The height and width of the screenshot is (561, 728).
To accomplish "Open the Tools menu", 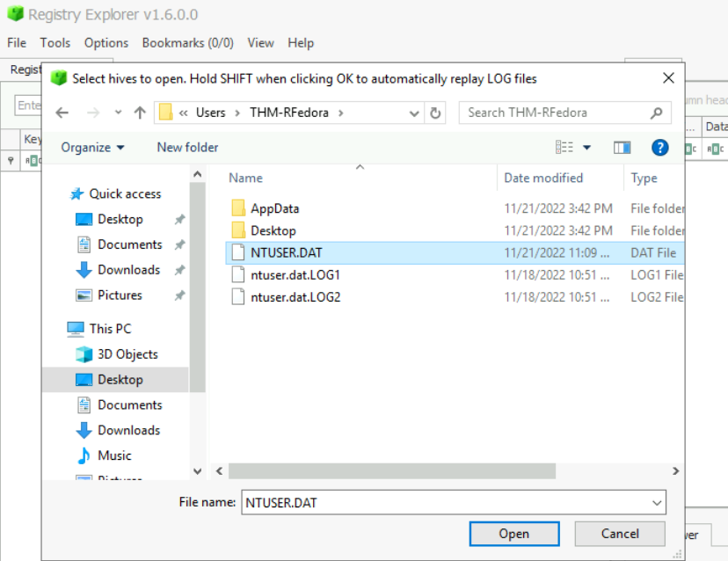I will coord(55,42).
